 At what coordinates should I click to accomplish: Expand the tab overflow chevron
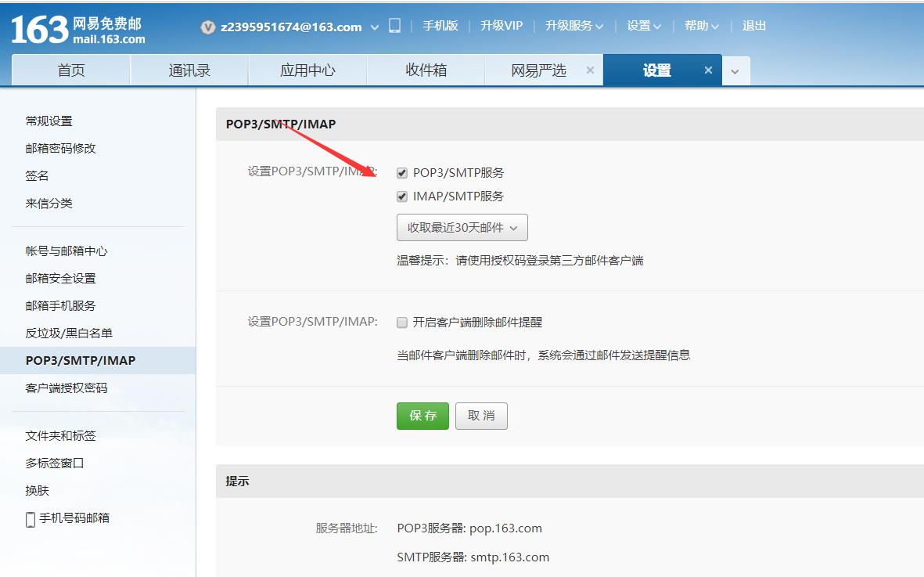[x=735, y=71]
